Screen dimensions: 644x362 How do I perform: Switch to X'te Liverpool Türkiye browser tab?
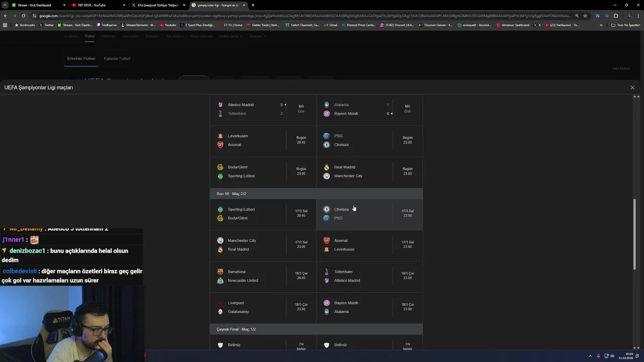pyautogui.click(x=158, y=5)
